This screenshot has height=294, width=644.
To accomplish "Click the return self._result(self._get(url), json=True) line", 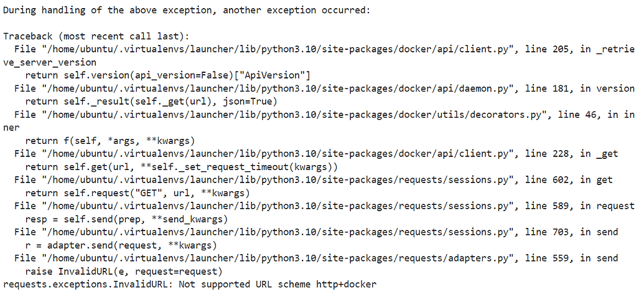I will pos(149,102).
